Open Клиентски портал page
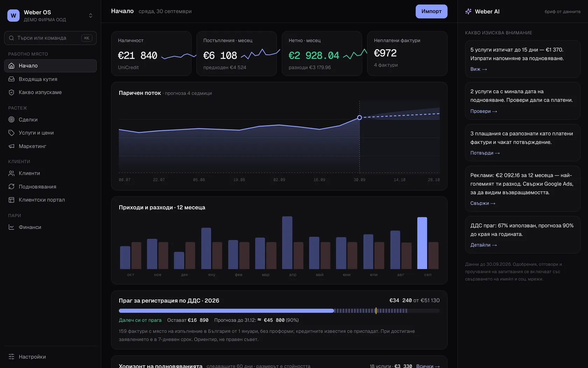This screenshot has height=368, width=588. (x=50, y=200)
